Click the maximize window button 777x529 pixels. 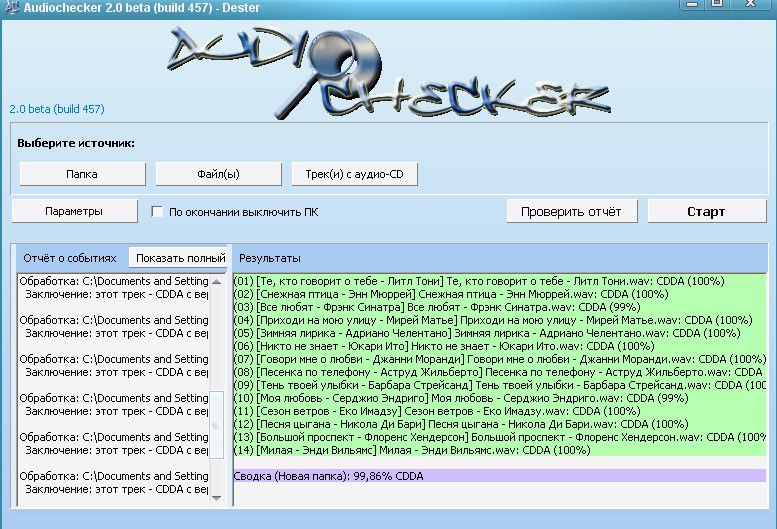click(717, 5)
